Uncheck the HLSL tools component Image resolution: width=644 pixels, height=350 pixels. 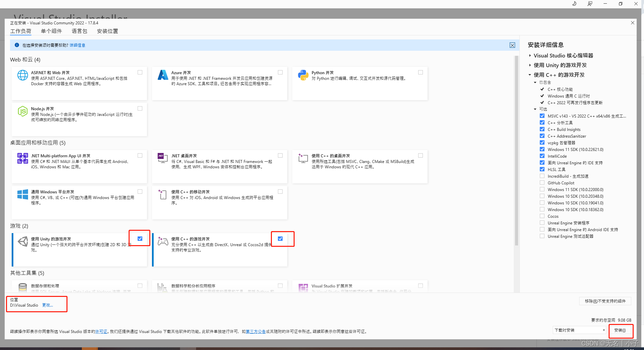[x=542, y=169]
